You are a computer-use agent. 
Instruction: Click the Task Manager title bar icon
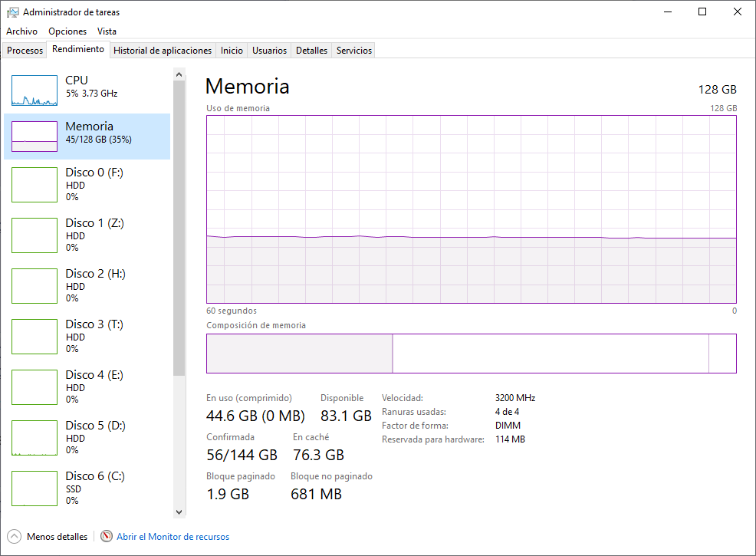12,12
